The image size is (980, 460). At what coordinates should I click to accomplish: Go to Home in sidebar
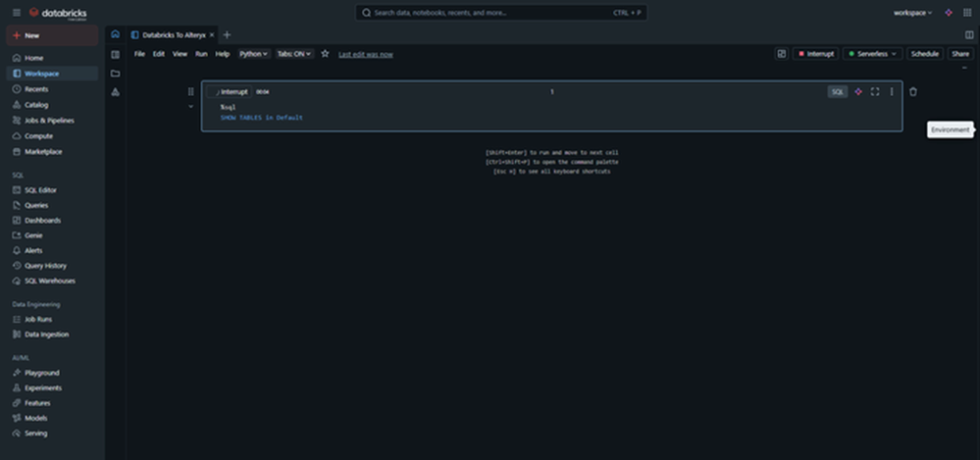[53, 58]
